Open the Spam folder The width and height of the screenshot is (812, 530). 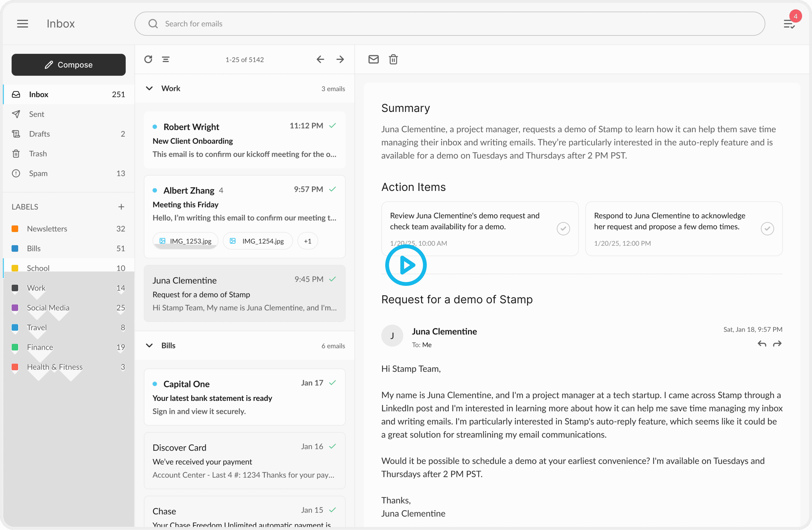69,174
